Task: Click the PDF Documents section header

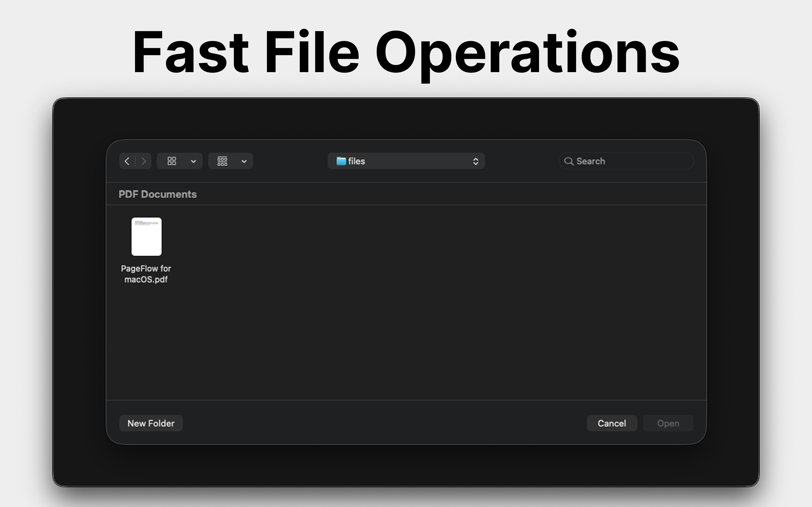Action: click(x=158, y=194)
